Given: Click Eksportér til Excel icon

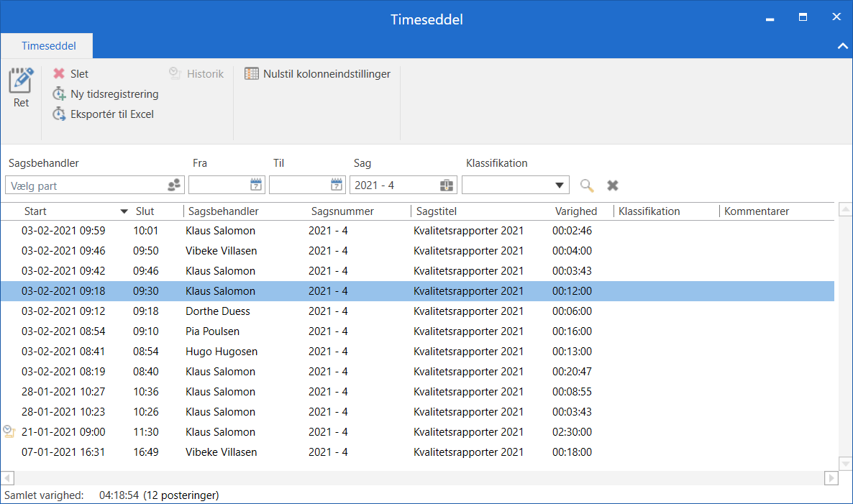Looking at the screenshot, I should 59,114.
